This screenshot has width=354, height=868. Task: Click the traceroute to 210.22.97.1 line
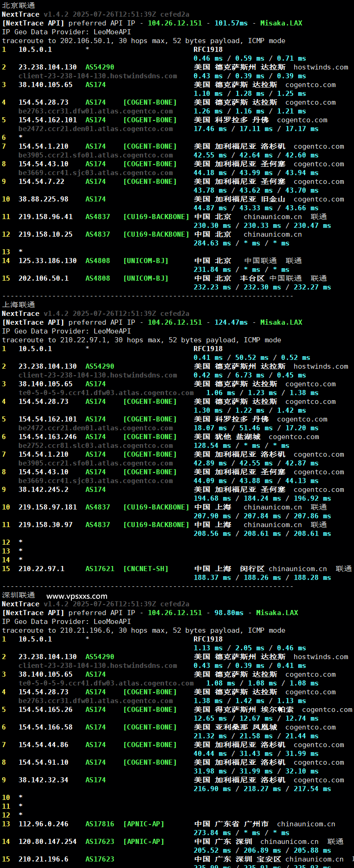tap(142, 340)
